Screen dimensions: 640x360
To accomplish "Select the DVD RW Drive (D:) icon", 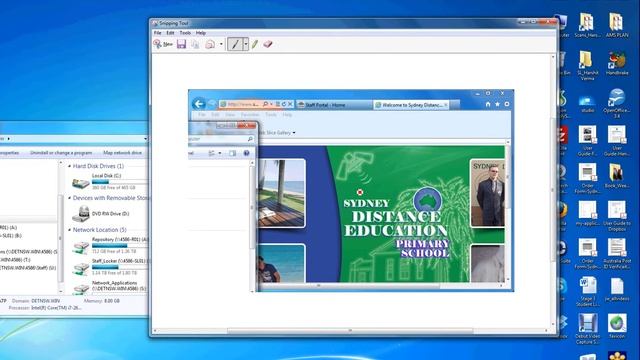I will [x=80, y=213].
